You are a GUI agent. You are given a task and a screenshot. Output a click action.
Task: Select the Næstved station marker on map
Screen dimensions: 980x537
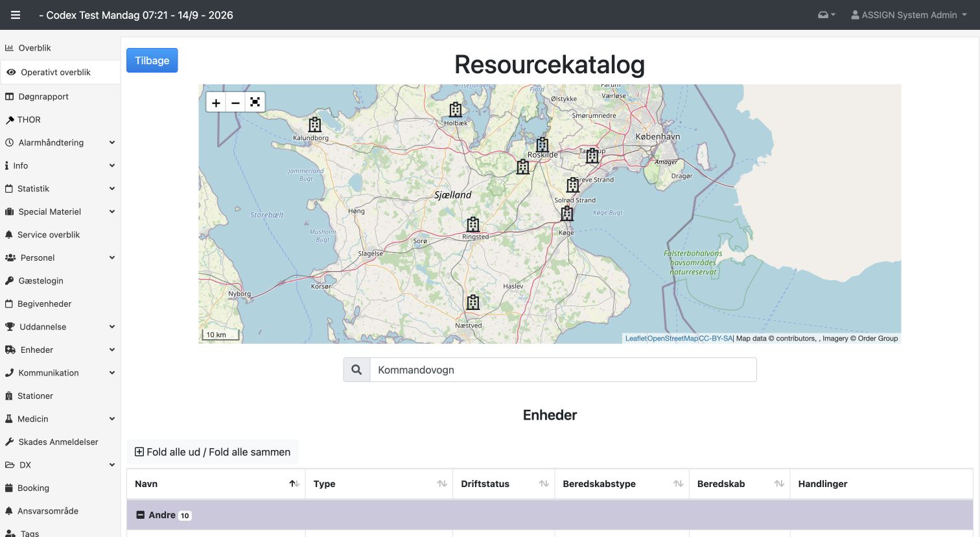[x=473, y=302]
